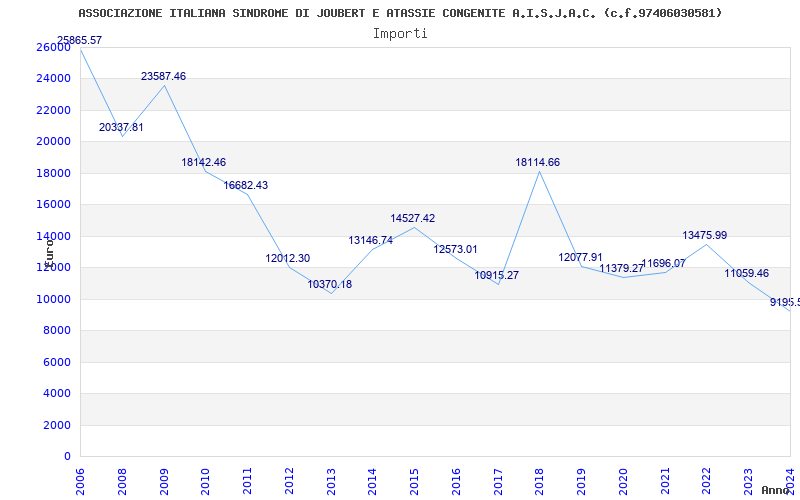Click the 2010 year axis label

click(x=206, y=482)
